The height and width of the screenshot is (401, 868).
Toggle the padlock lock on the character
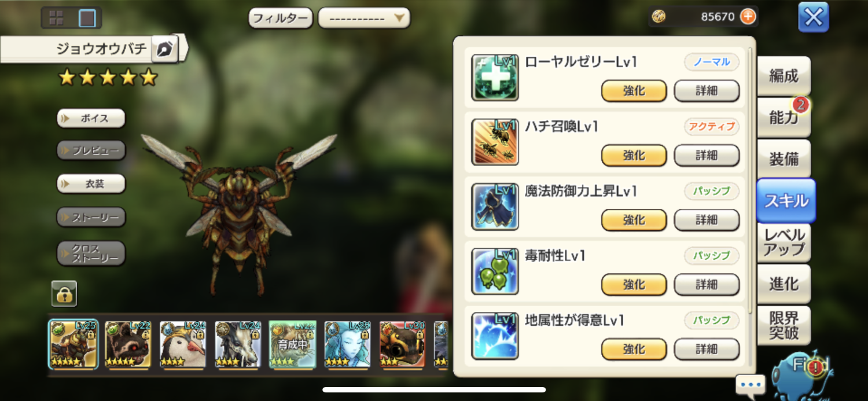click(64, 293)
